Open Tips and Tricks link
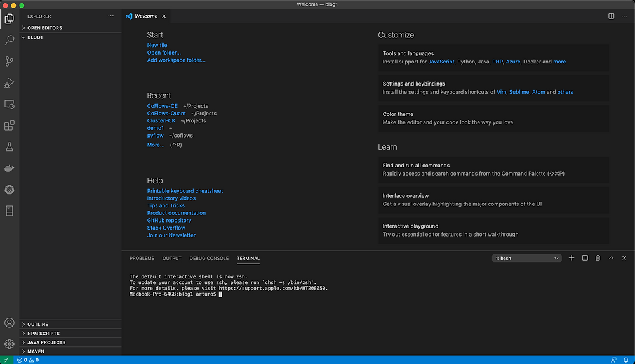 [x=166, y=205]
